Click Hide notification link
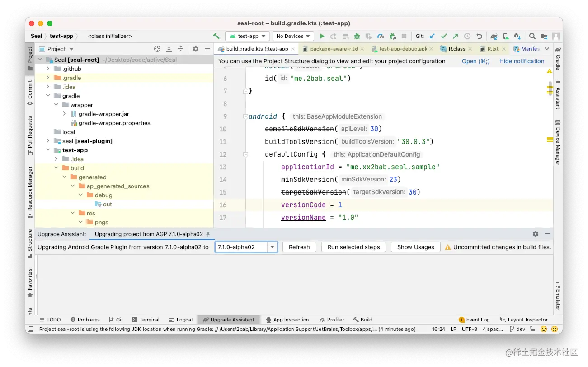 (x=522, y=61)
